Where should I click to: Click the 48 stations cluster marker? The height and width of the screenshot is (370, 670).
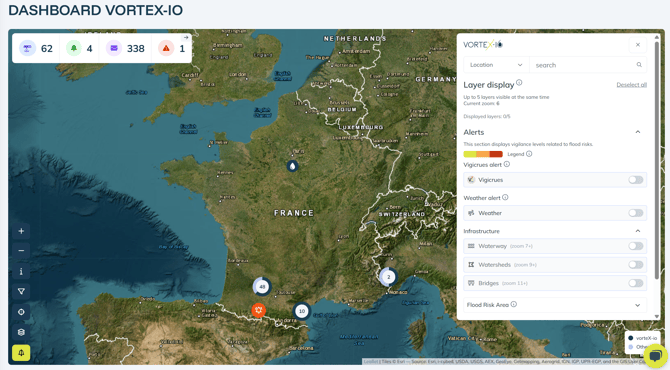[262, 287]
